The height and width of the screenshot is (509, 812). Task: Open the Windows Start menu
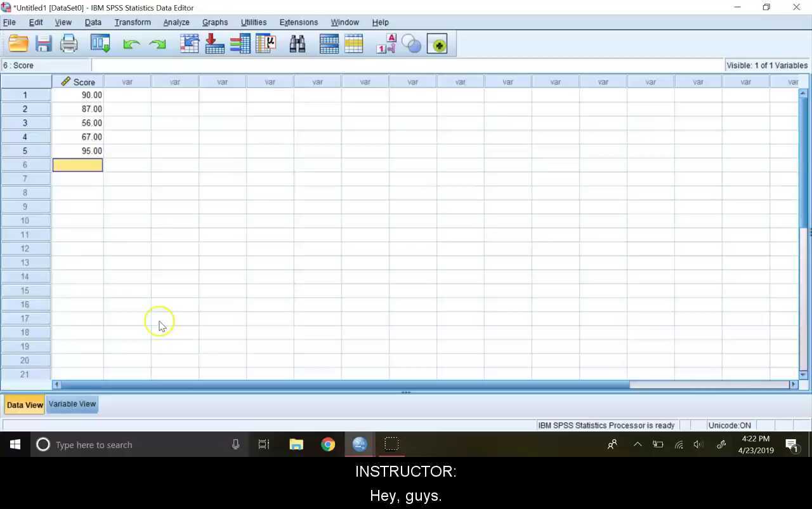(x=15, y=444)
